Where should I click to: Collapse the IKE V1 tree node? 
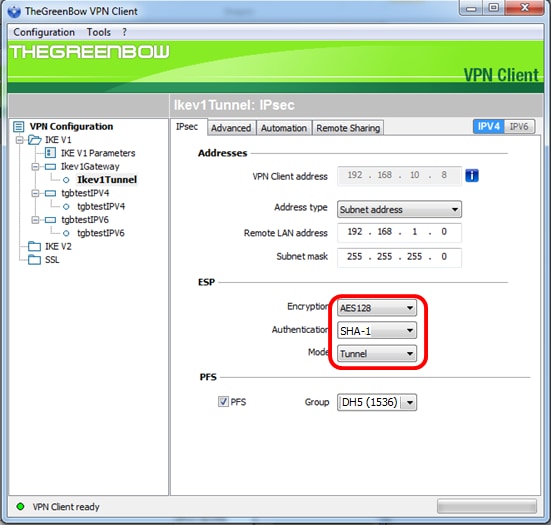[x=19, y=140]
